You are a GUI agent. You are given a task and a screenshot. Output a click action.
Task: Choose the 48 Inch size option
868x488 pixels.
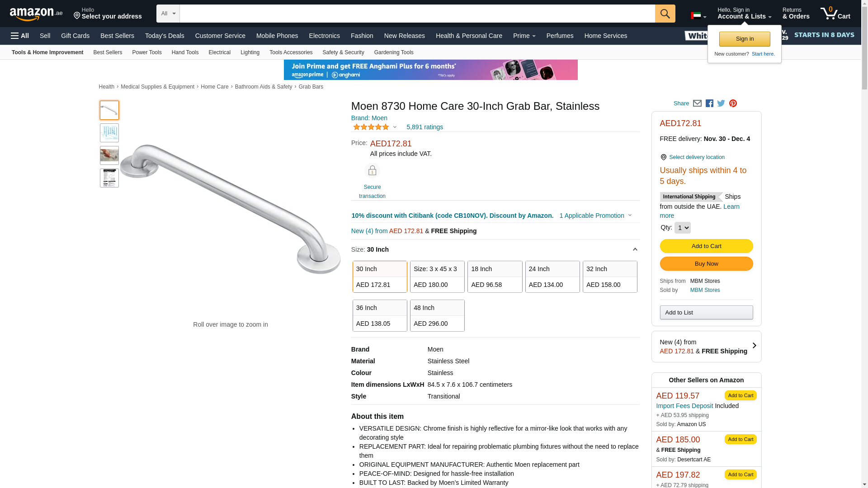pos(437,315)
